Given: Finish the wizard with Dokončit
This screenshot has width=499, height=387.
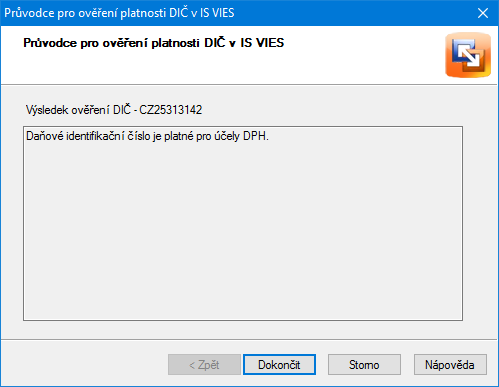Looking at the screenshot, I should tap(279, 364).
